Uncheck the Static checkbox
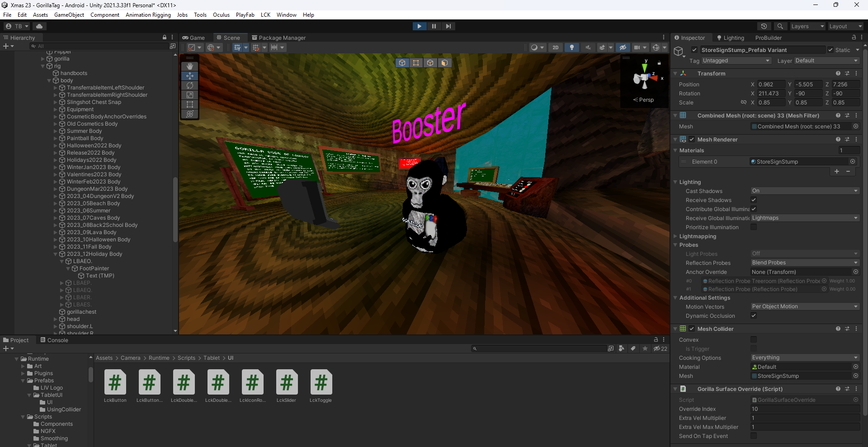The width and height of the screenshot is (868, 447). click(x=830, y=50)
